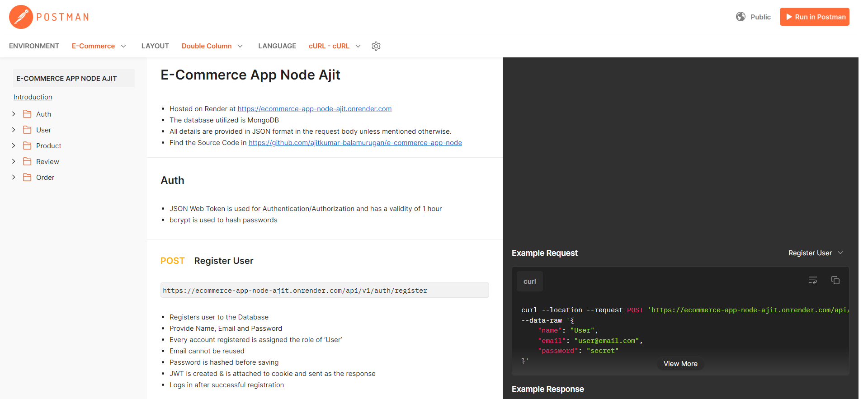Select E-COMMERCE APP NODE AJIT sidebar header

click(74, 78)
